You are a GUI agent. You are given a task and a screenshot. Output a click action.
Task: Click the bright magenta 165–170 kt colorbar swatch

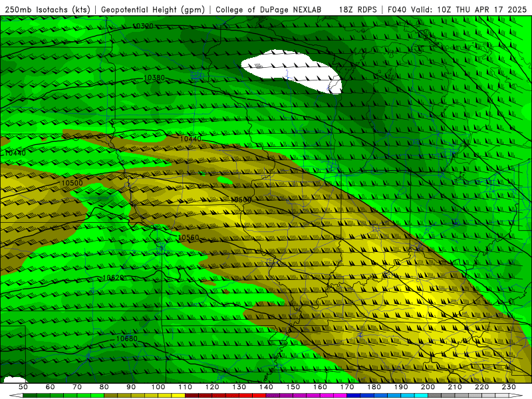pos(340,395)
